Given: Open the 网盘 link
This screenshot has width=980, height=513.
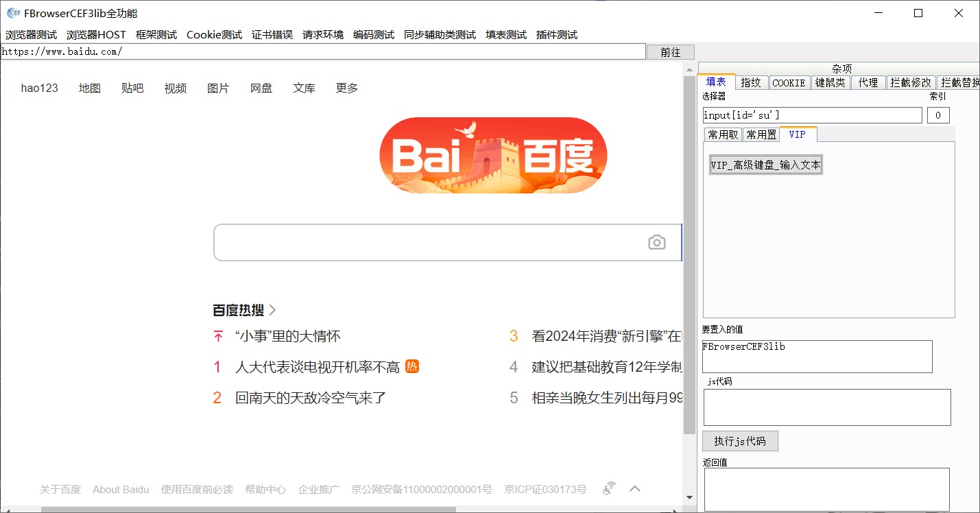Looking at the screenshot, I should [261, 88].
